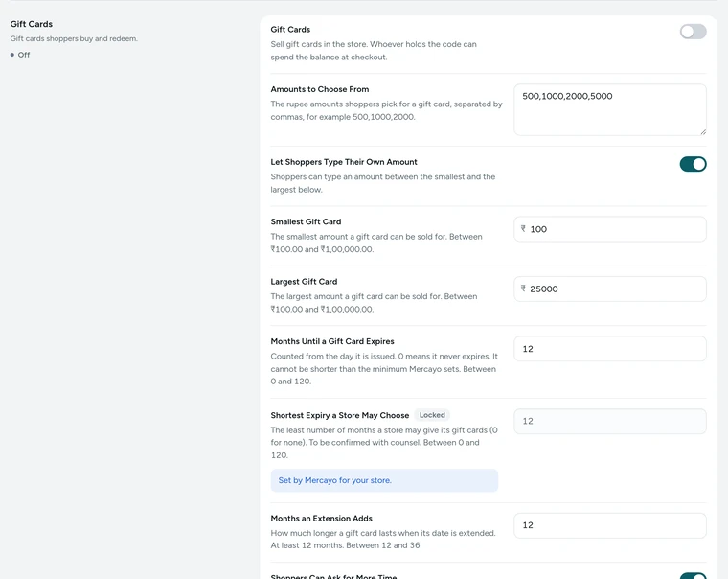Click the 'Amounts to Choose From' label

coord(319,89)
